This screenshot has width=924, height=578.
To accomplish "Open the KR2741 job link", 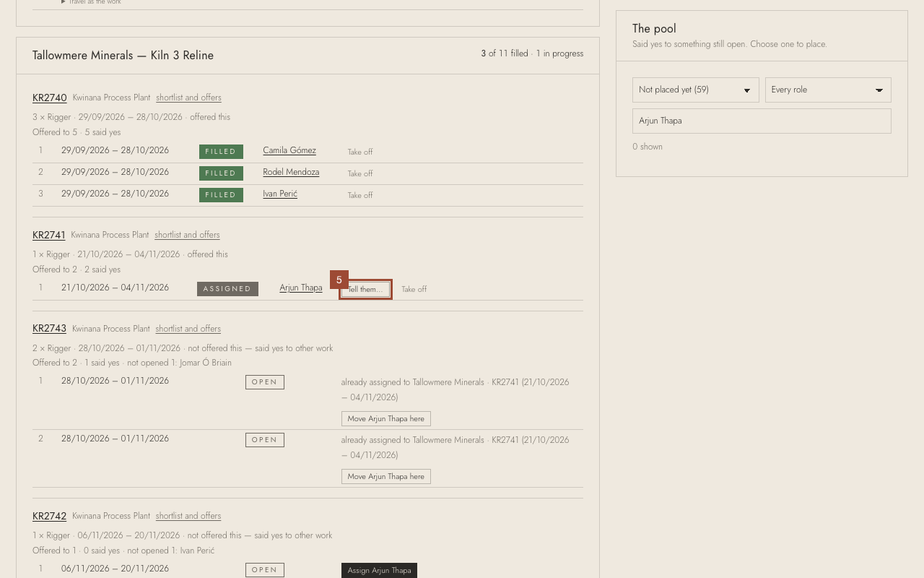I will coord(49,235).
